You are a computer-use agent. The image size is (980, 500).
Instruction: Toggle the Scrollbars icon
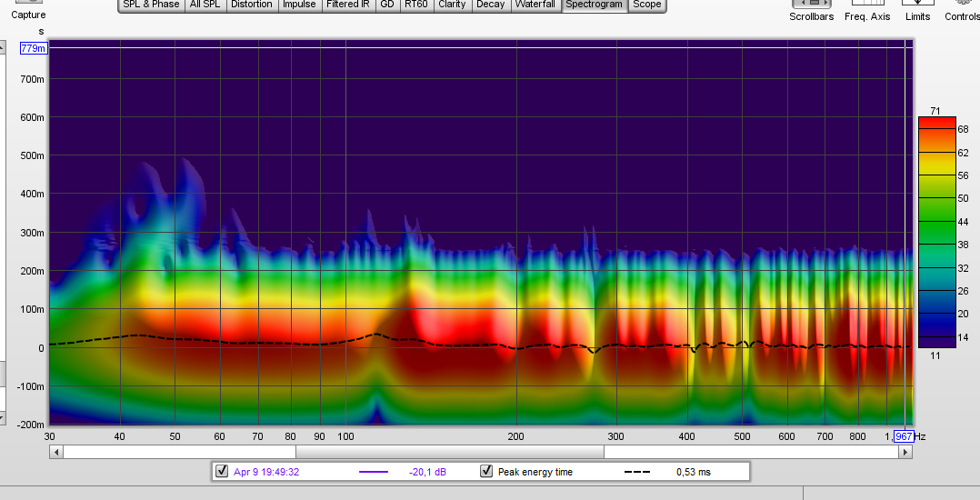tap(811, 4)
